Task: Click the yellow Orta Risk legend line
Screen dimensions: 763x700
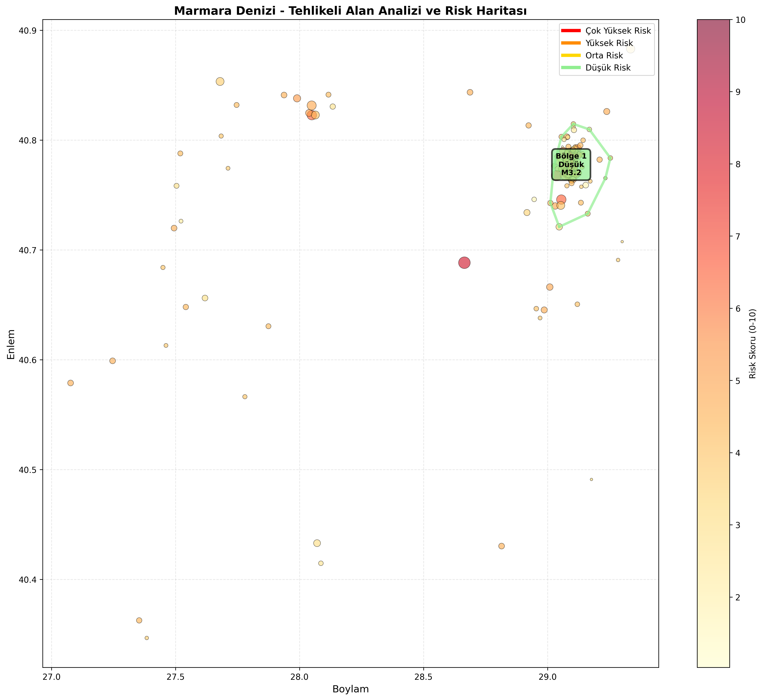Action: click(571, 55)
